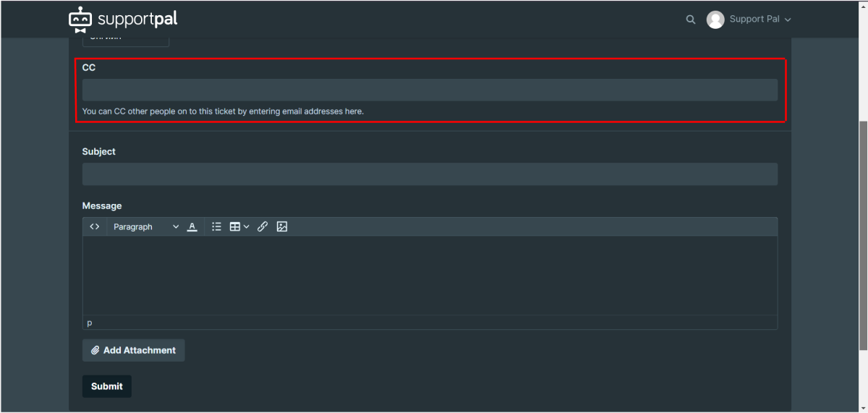Click inside the Message editor body
868x413 pixels.
(430, 276)
